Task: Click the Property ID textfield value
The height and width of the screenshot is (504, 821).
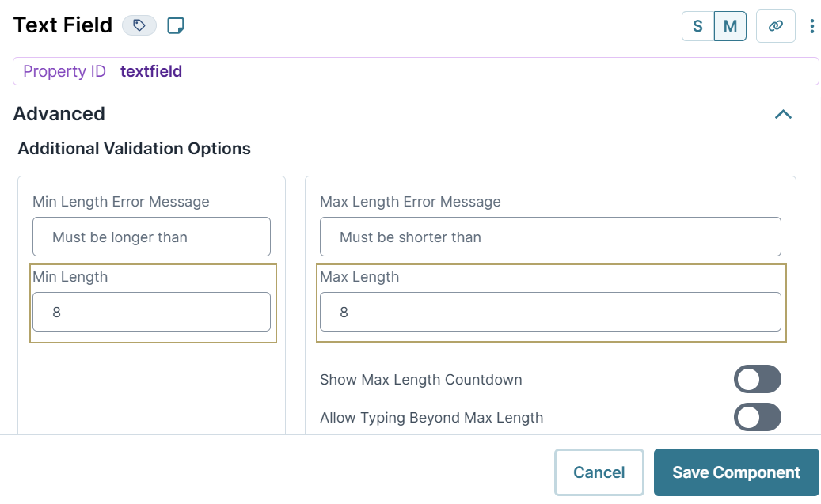Action: [x=151, y=71]
